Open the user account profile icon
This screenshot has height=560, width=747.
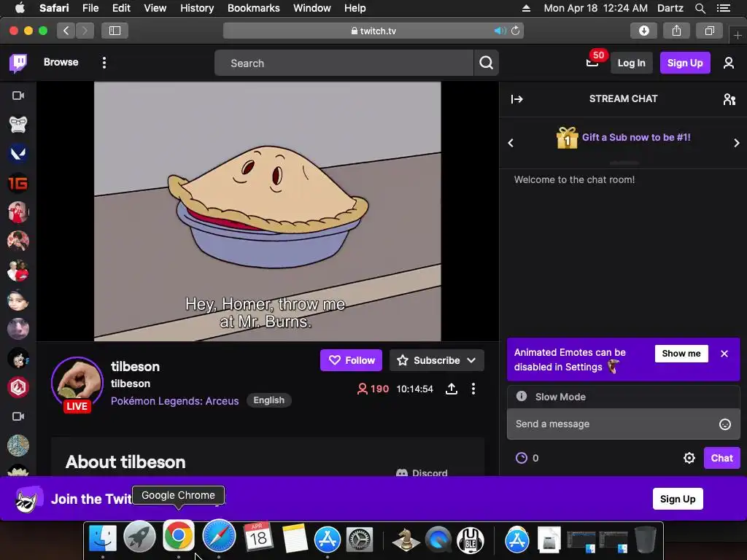(729, 63)
